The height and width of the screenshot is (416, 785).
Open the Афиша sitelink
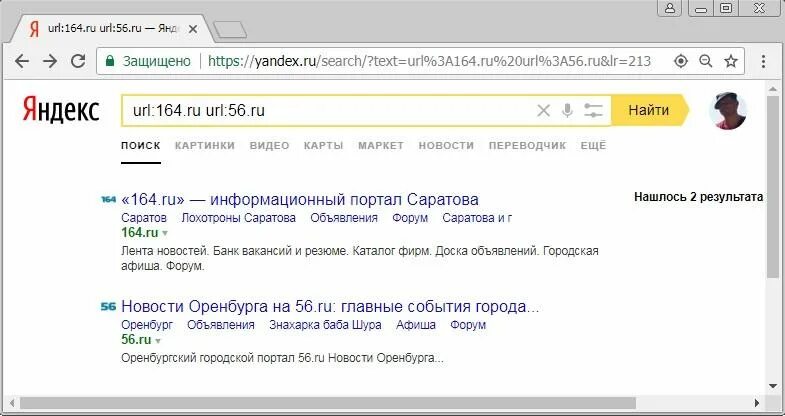(416, 325)
